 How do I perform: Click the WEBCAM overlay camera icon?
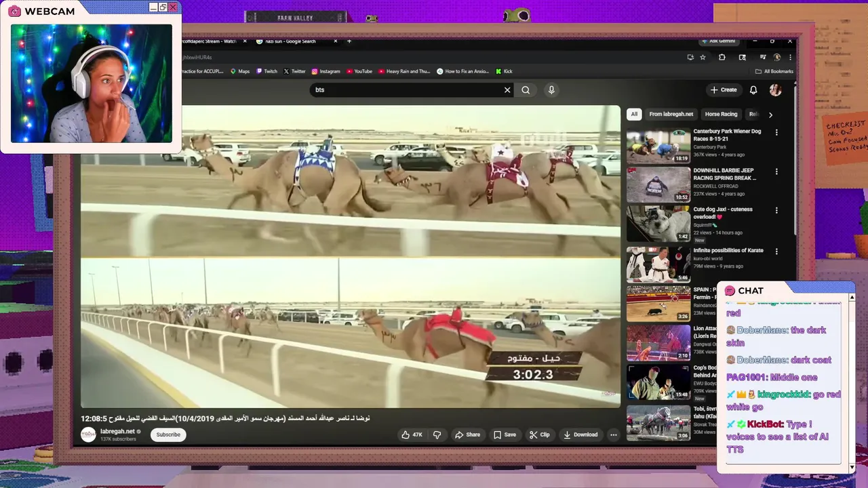[x=14, y=12]
